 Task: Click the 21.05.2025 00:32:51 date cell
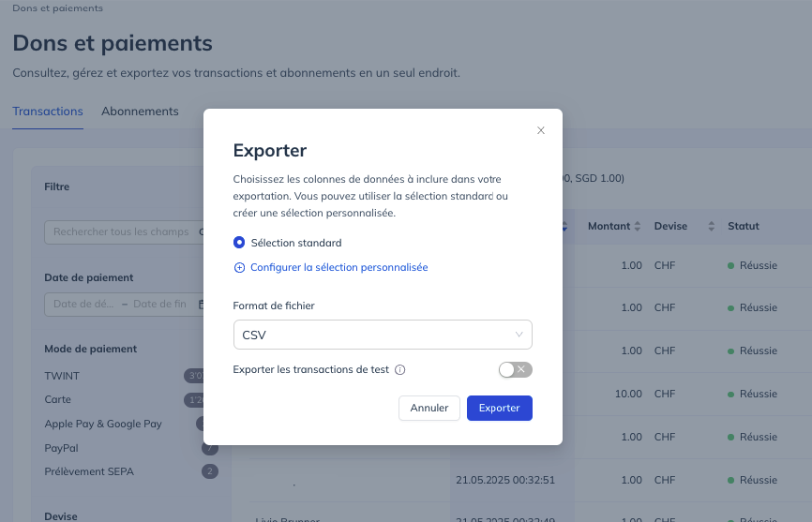[x=504, y=480]
